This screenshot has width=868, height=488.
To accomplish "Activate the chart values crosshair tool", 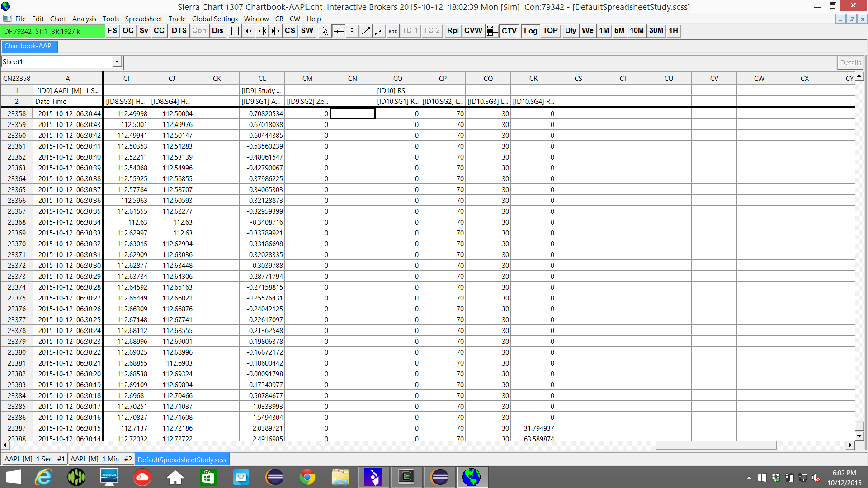I will click(x=339, y=31).
